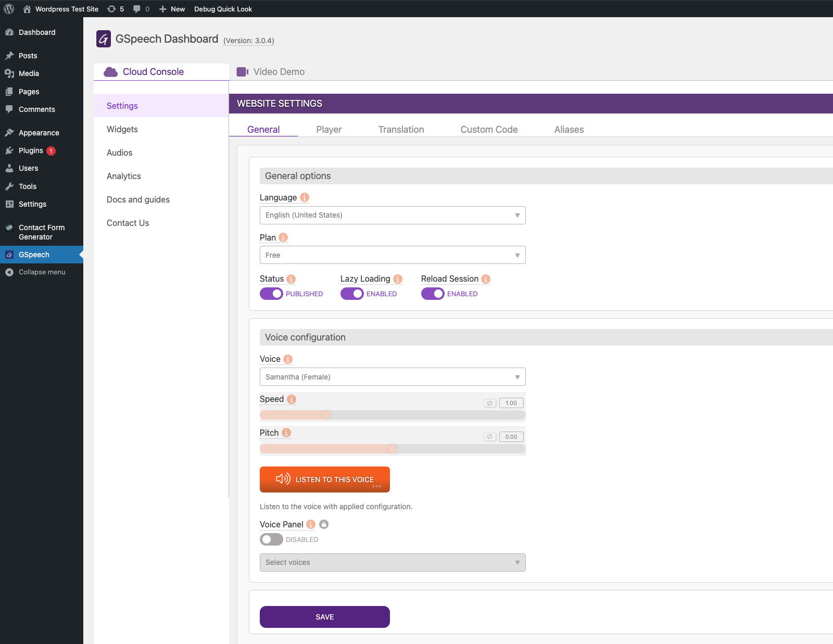
Task: Click the info icon next to Voice label
Action: click(x=288, y=359)
